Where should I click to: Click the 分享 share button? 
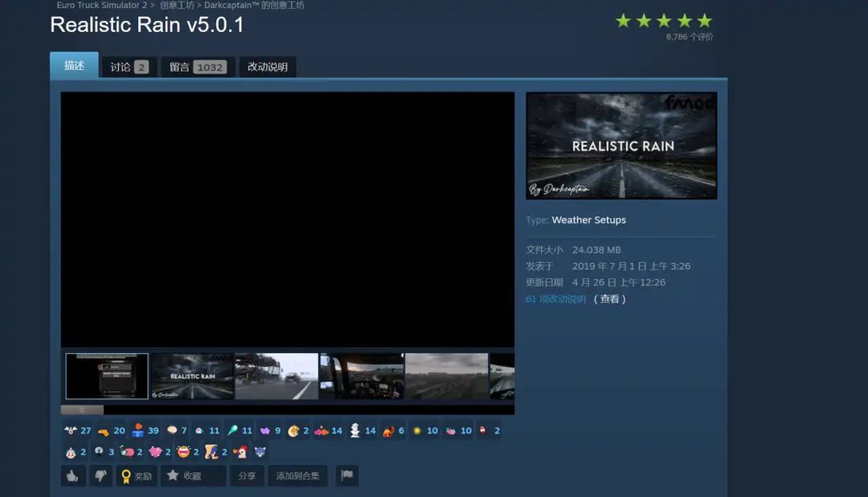pos(247,476)
